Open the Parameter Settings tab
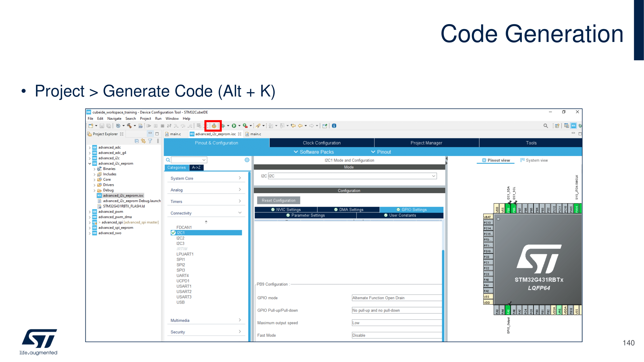Viewport: 644px width, 362px height. 305,215
